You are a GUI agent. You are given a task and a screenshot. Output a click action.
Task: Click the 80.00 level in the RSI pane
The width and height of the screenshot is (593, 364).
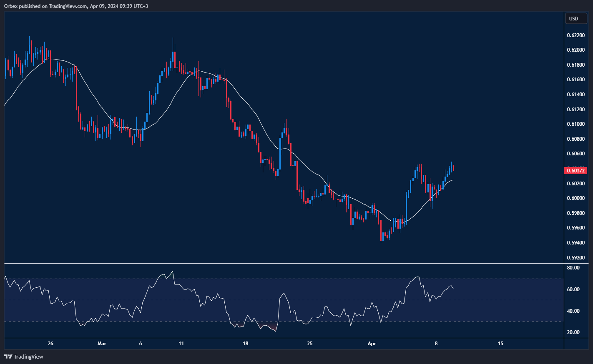(x=573, y=268)
